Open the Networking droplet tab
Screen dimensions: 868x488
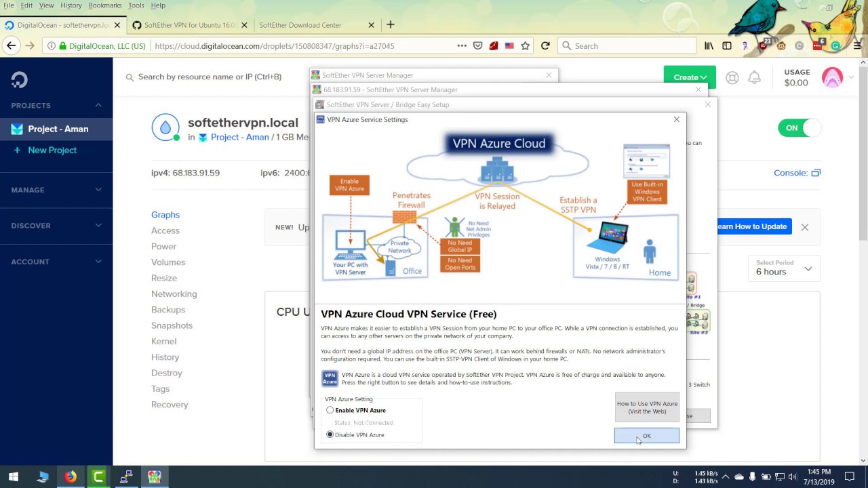174,294
